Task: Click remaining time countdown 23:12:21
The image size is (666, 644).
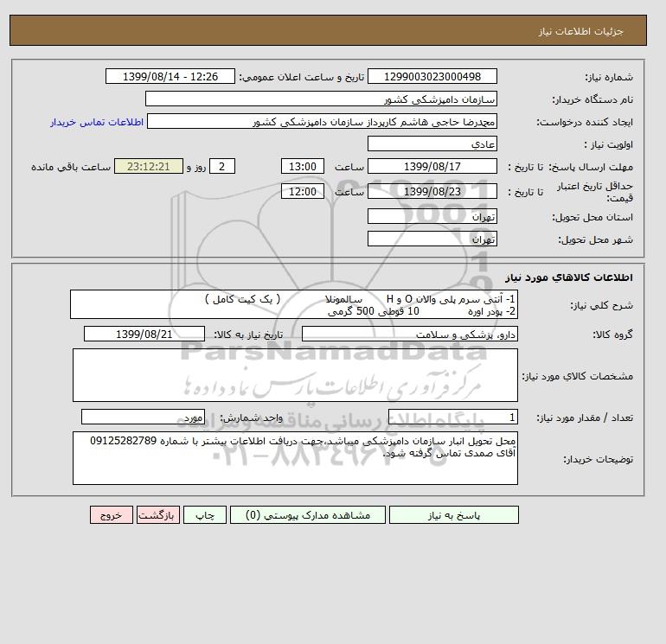Action: (149, 167)
